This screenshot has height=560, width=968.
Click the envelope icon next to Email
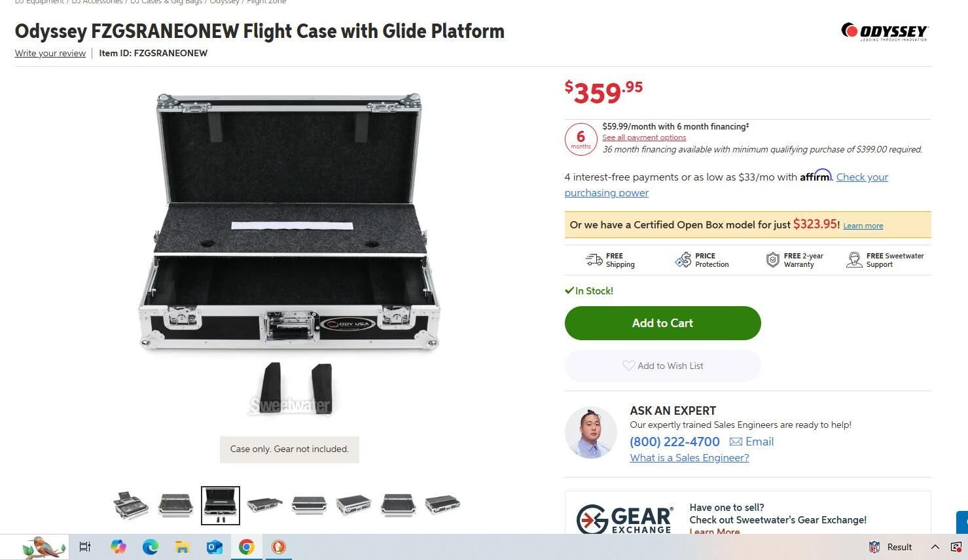(736, 442)
